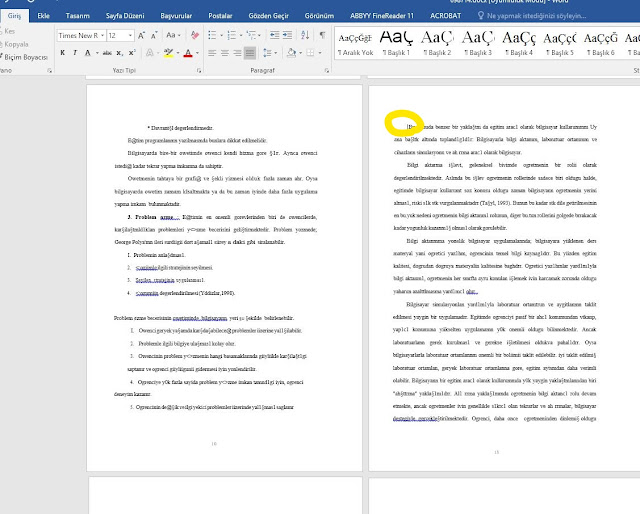Viewport: 640px width, 514px height.
Task: Toggle strikethrough text formatting
Action: point(107,53)
